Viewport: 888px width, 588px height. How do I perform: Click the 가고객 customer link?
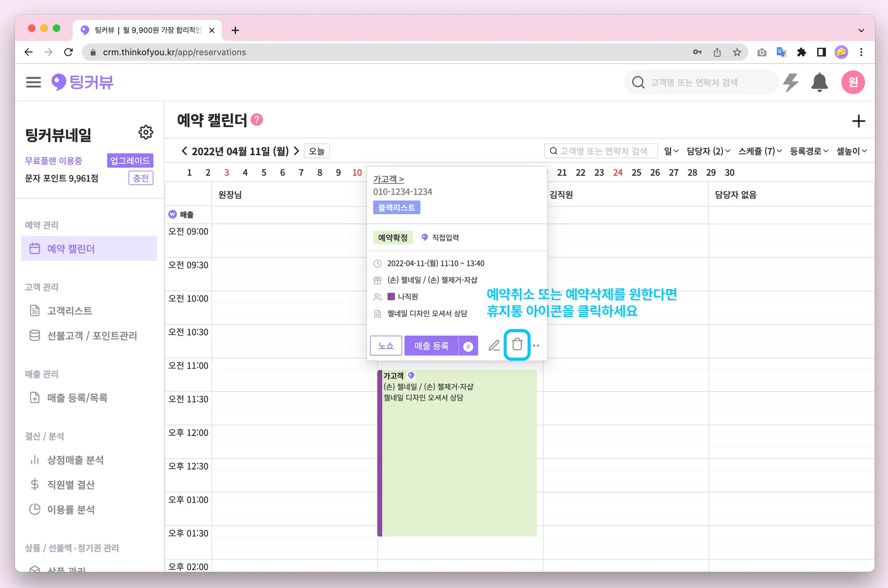tap(388, 179)
